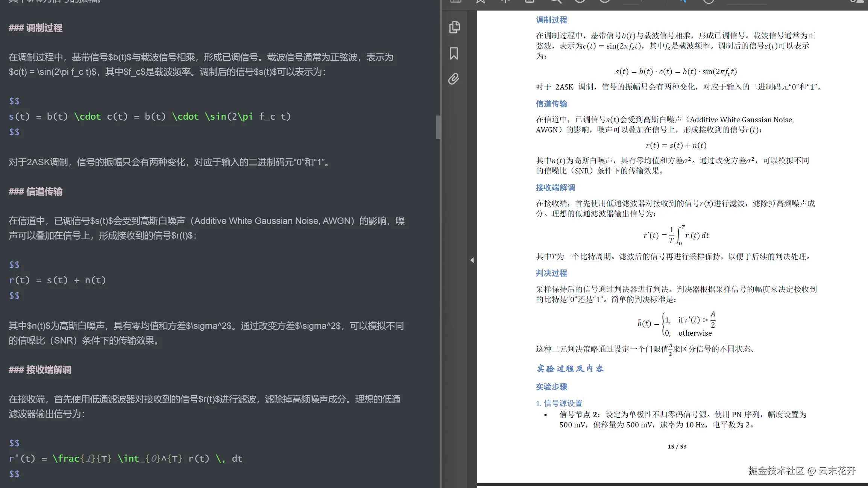Collapse the PDF navigation pane arrow
Viewport: 868px width, 488px height.
(x=472, y=260)
